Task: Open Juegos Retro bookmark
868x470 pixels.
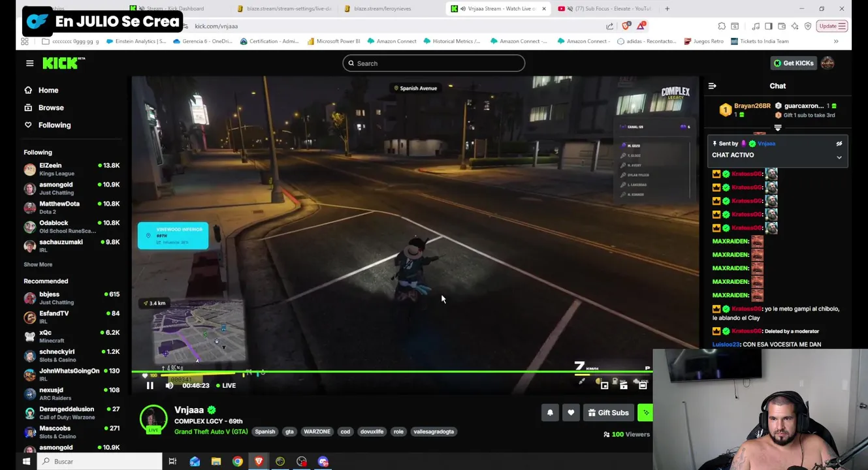Action: pyautogui.click(x=704, y=41)
